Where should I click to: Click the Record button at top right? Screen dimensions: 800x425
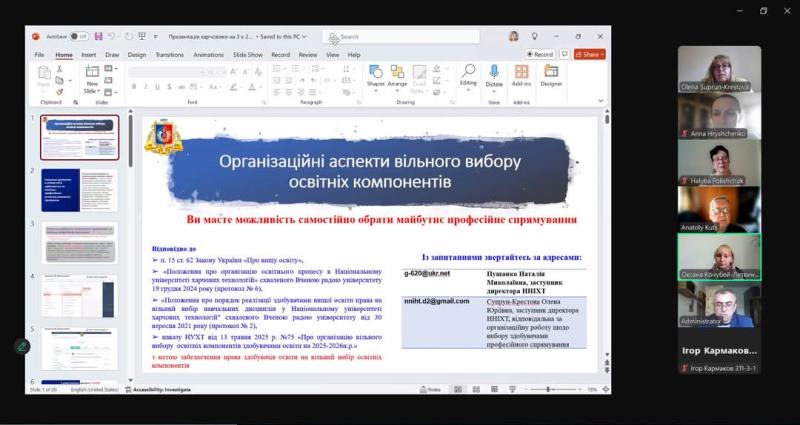[x=541, y=54]
